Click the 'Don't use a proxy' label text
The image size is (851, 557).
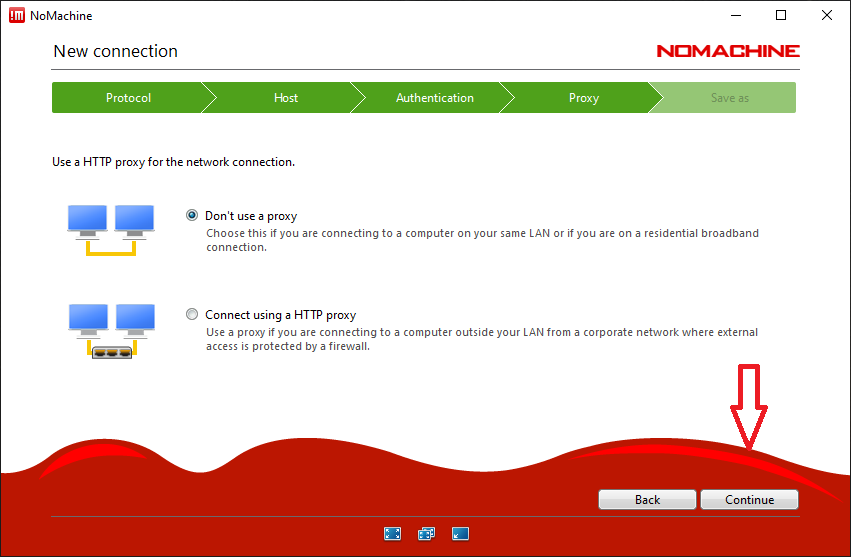(x=251, y=216)
